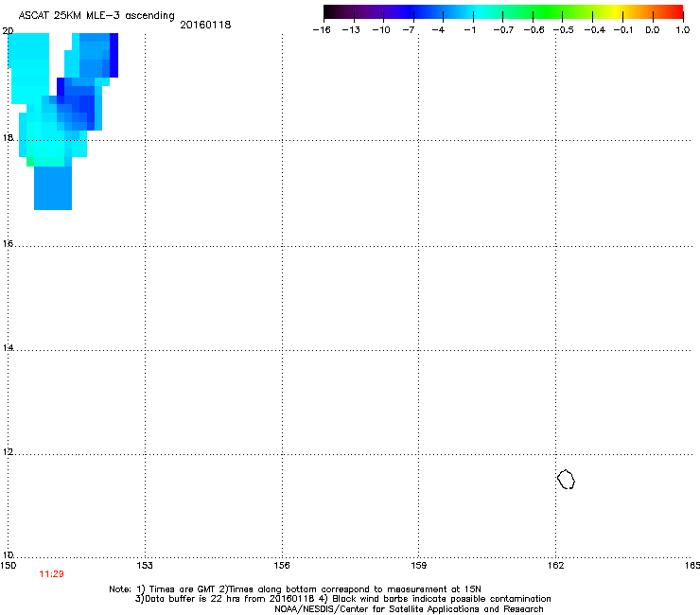The image size is (700, 615).
Task: Click the color bar label -1
Action: tap(469, 30)
